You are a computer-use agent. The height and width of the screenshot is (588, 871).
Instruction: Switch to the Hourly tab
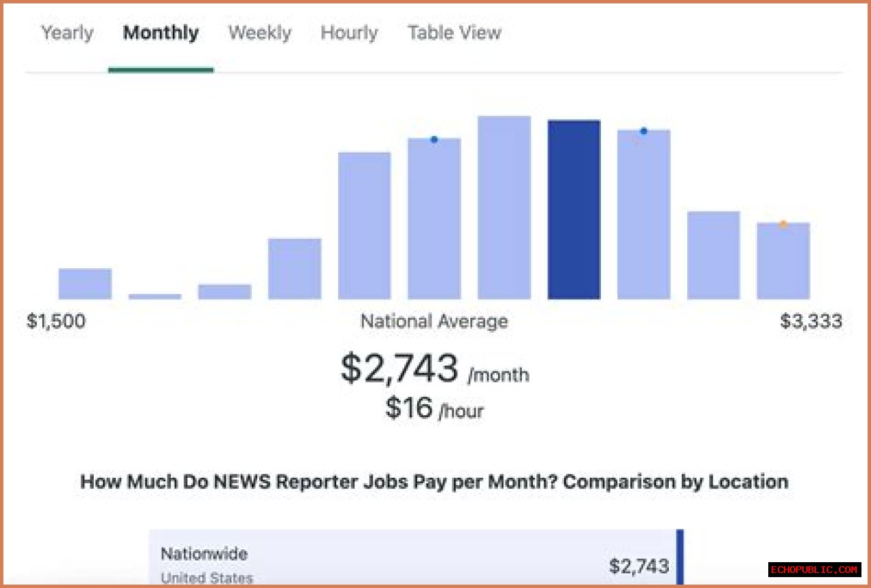pyautogui.click(x=349, y=33)
